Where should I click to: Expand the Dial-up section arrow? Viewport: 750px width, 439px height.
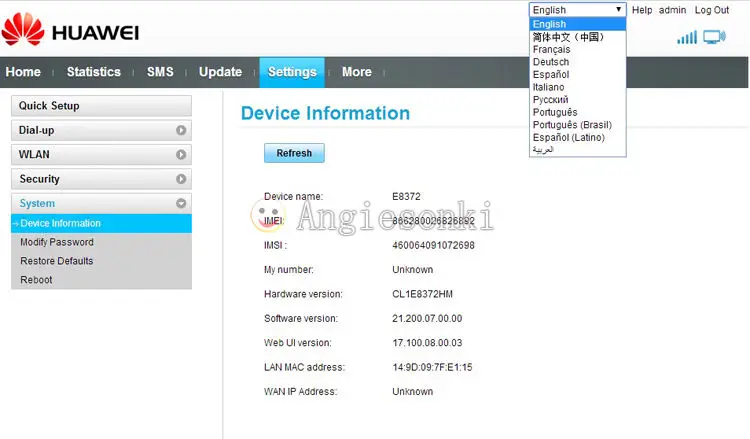pos(181,130)
